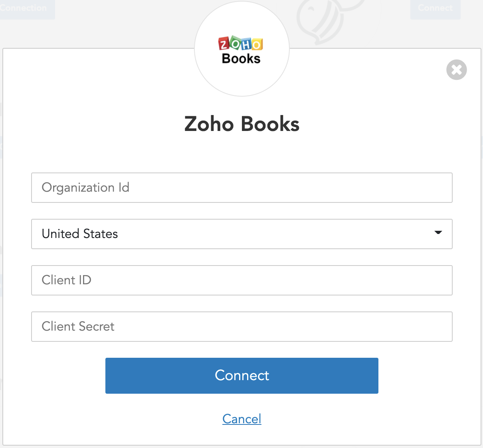
Task: Click the Client ID placeholder text
Action: pos(66,280)
